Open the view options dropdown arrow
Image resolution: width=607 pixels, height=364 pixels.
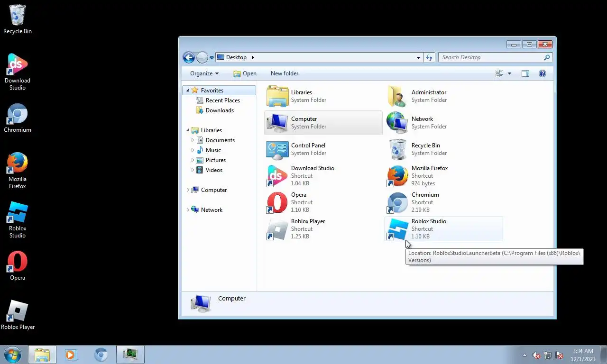[509, 73]
